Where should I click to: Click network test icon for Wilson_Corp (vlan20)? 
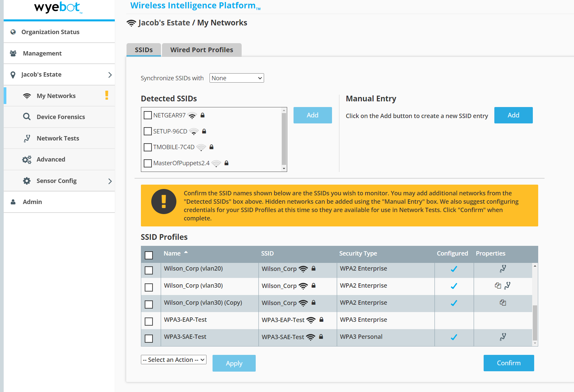503,269
